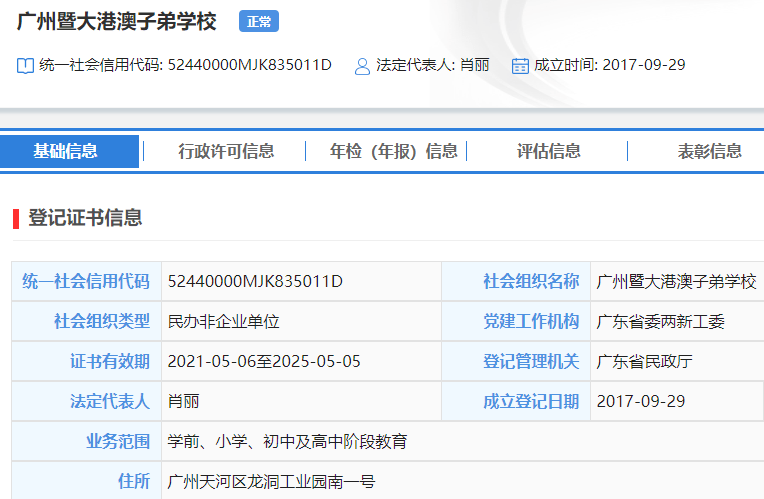Click the 党建工作机构 label

click(x=531, y=321)
